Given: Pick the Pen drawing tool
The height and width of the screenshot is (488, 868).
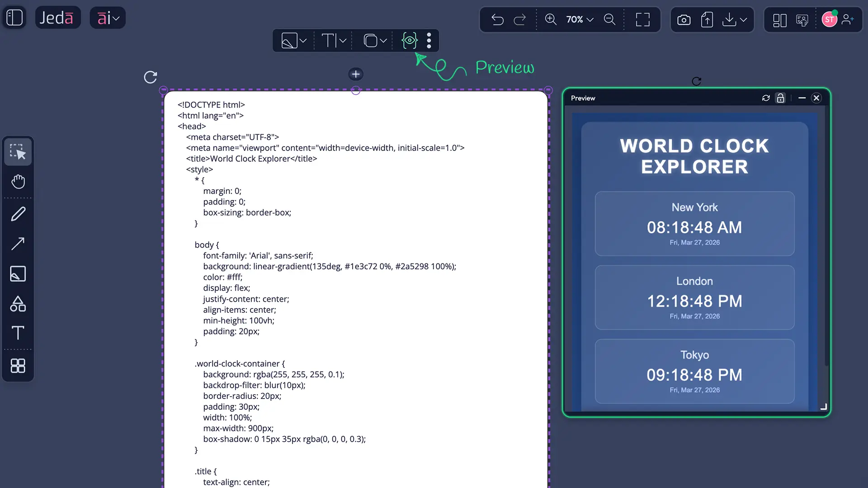Looking at the screenshot, I should [18, 213].
